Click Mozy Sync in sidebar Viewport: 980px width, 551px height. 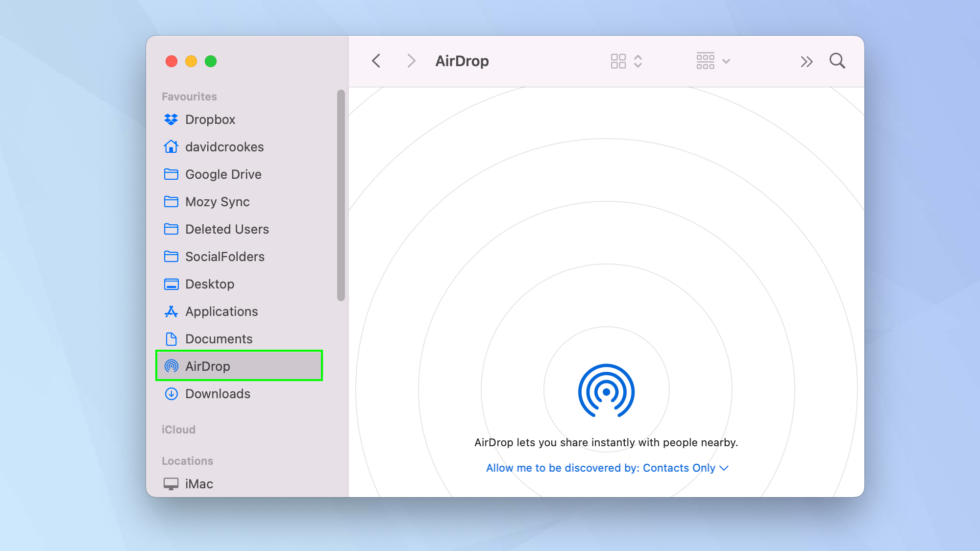218,202
